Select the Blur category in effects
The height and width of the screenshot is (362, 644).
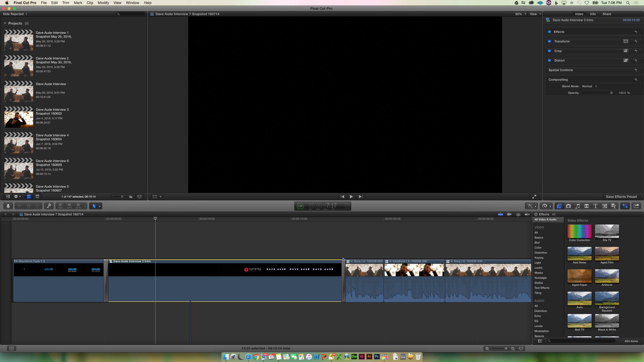click(x=537, y=243)
